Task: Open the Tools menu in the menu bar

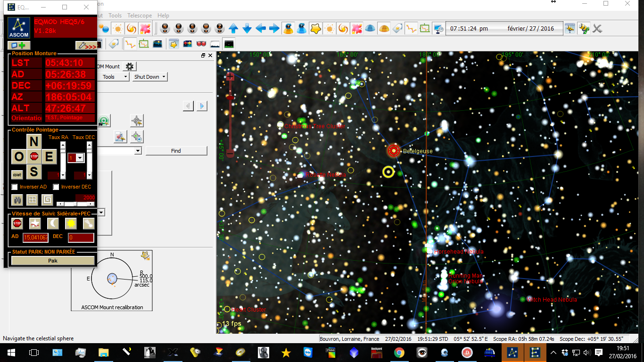Action: pos(115,16)
